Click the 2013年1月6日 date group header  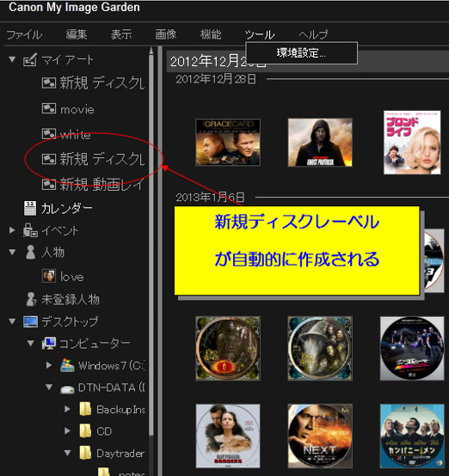tap(210, 198)
